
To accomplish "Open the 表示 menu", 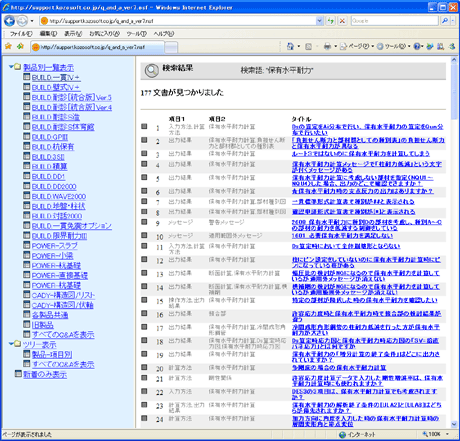I will [73, 34].
